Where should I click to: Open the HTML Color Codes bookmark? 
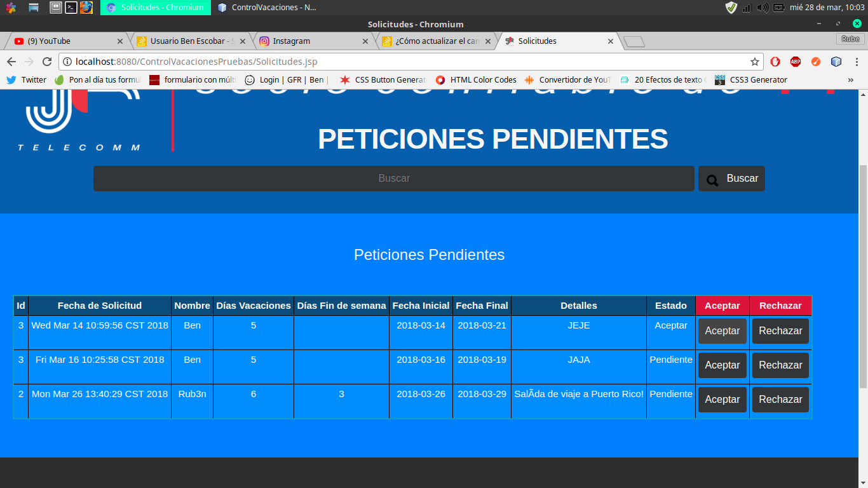pyautogui.click(x=476, y=80)
